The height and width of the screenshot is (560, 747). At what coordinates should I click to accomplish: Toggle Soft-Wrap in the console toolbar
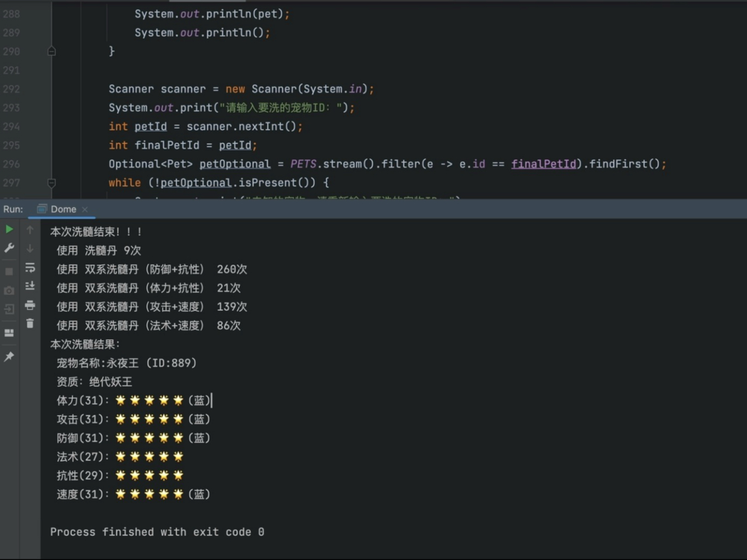coord(30,267)
